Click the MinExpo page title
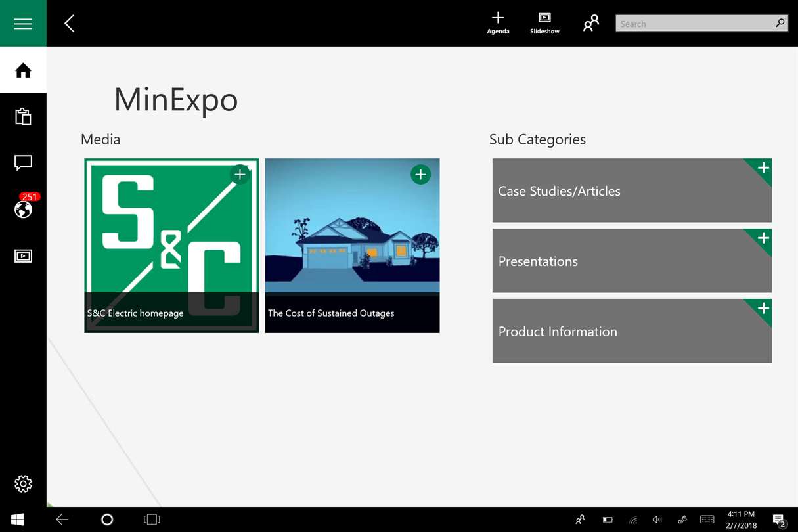 coord(176,100)
